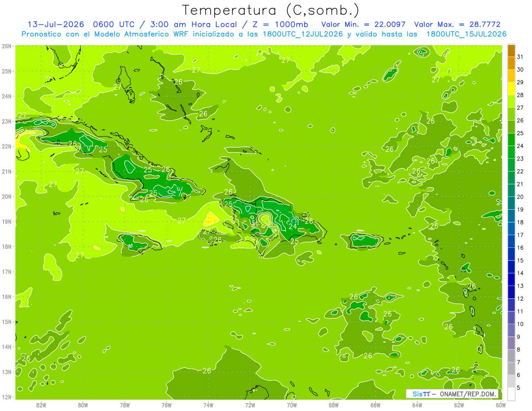Screen dimensions: 532x411
Task: Click the purple legend swatch between 9 and 10
Action: (511, 330)
